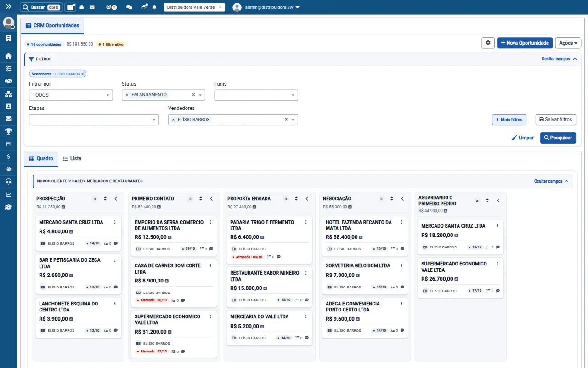Collapse the Prospecção column with chevron
Screen dimensions: 588x368
(116, 199)
